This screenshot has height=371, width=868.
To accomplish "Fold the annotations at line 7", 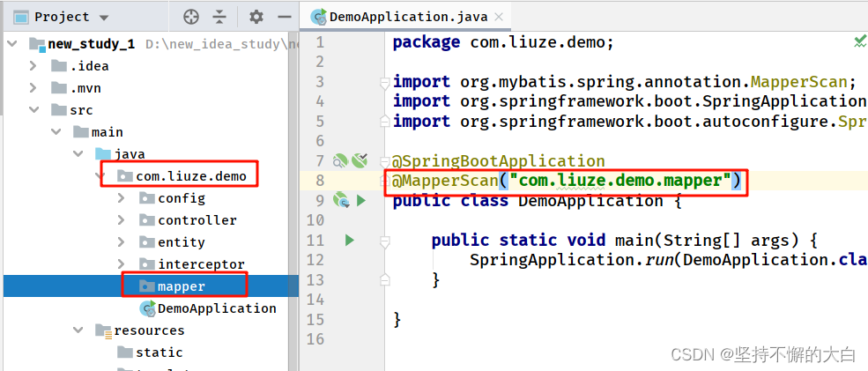I will click(385, 161).
